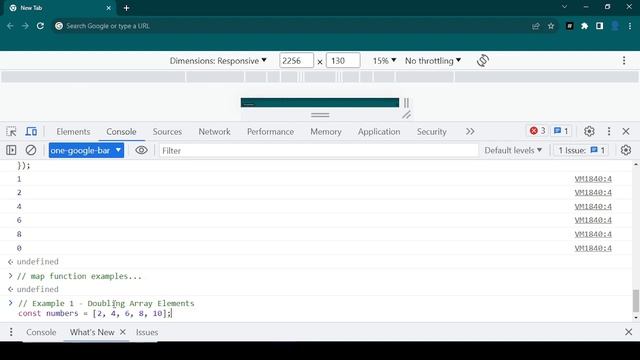Toggle the console sidebar
640x360 pixels.
[x=11, y=150]
